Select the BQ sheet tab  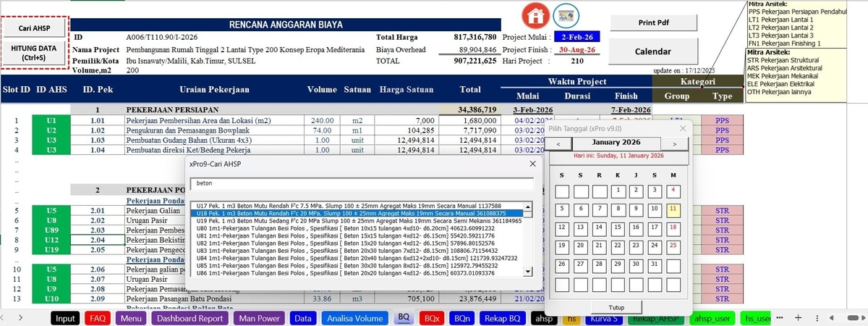[404, 317]
